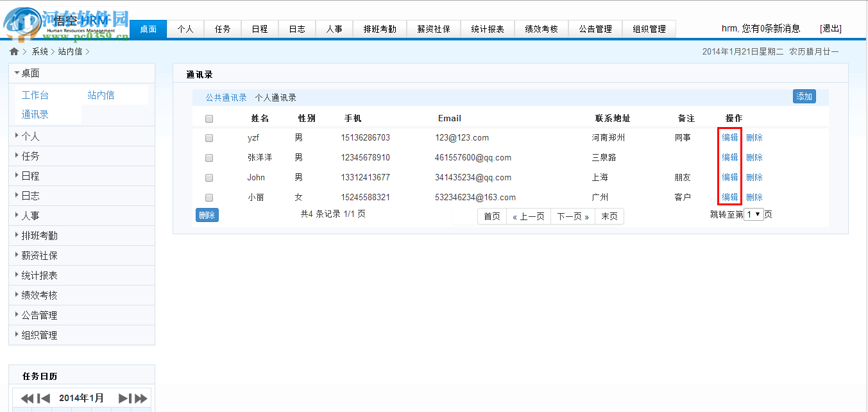Check the checkbox next to contact John
The width and height of the screenshot is (868, 412).
coord(208,177)
